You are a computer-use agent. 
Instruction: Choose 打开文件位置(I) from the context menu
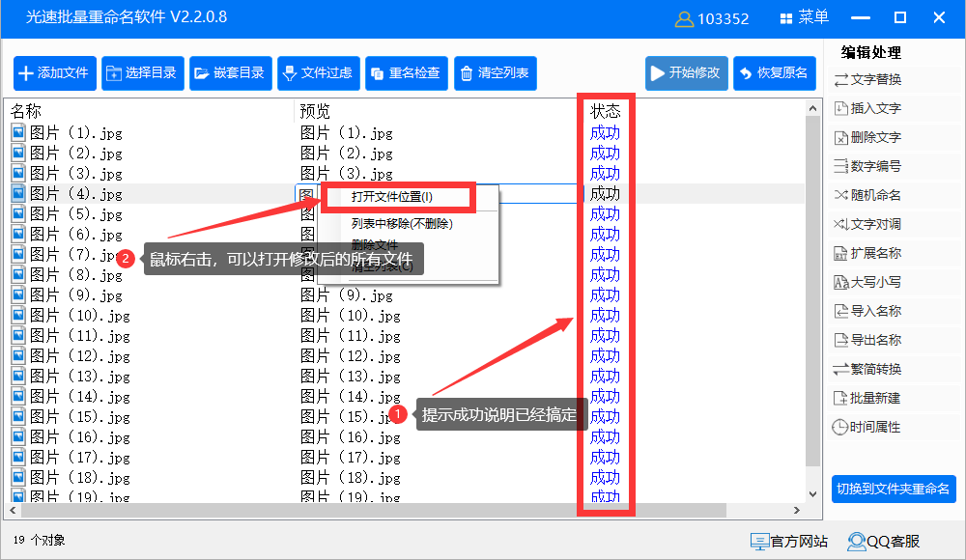(392, 197)
